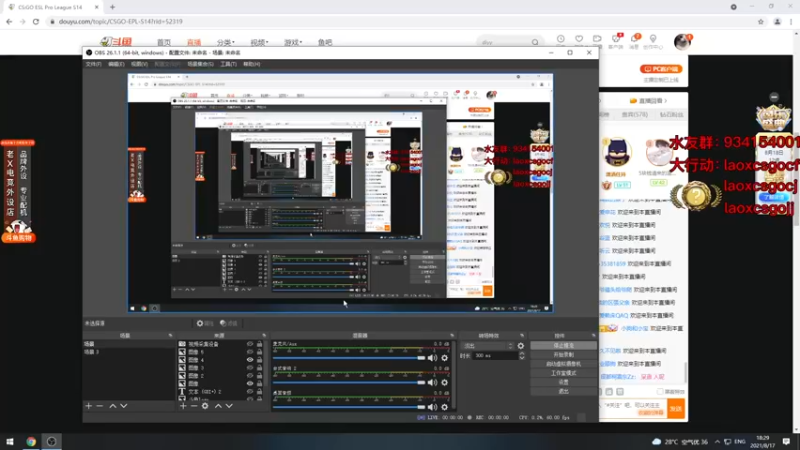Undock the Controls panel with its corner icon
This screenshot has width=800, height=450.
[x=593, y=336]
